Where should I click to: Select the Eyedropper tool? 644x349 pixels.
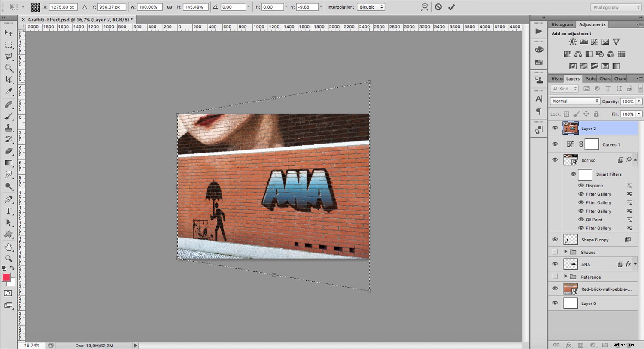[x=8, y=91]
